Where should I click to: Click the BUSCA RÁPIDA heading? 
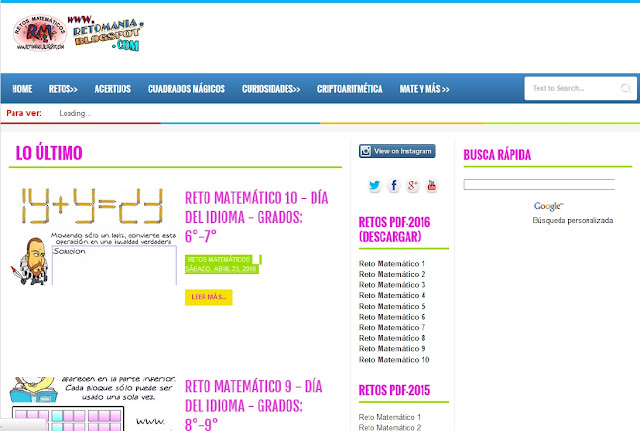497,155
